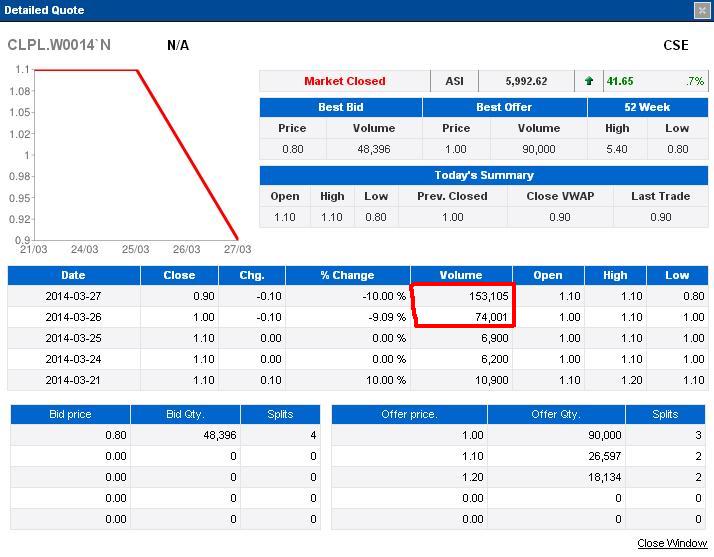The width and height of the screenshot is (714, 557).
Task: Click the Chg. column header
Action: [252, 275]
